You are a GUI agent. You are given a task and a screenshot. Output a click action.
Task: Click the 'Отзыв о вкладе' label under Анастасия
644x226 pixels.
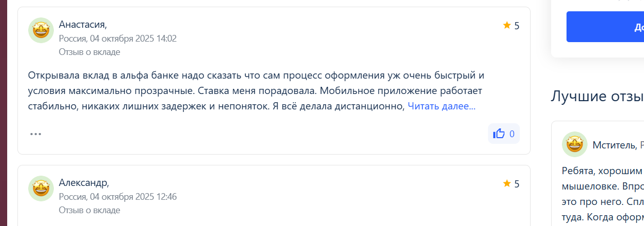pos(89,52)
